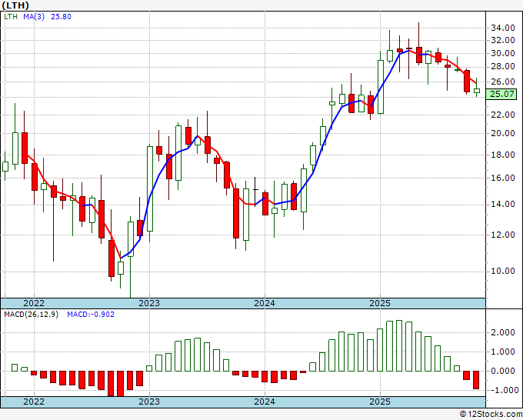Screen dimensions: 523x420
Task: Click the 2023 label on MACD axis
Action: pyautogui.click(x=149, y=402)
